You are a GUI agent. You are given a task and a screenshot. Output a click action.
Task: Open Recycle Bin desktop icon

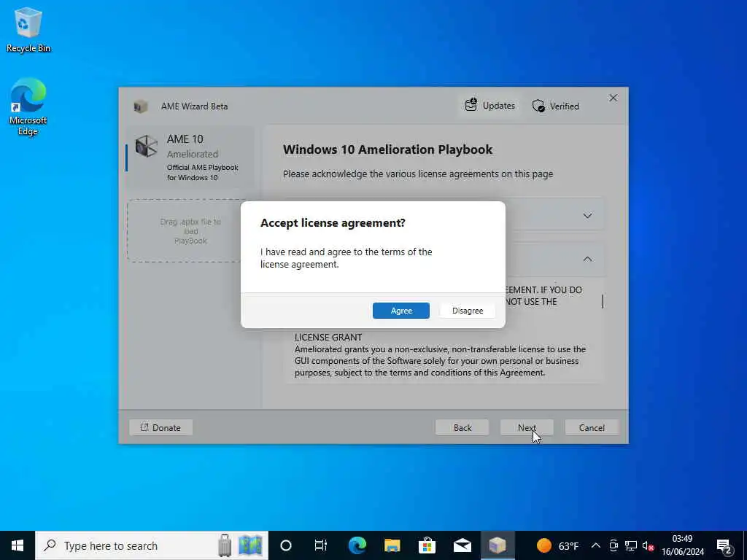click(28, 29)
